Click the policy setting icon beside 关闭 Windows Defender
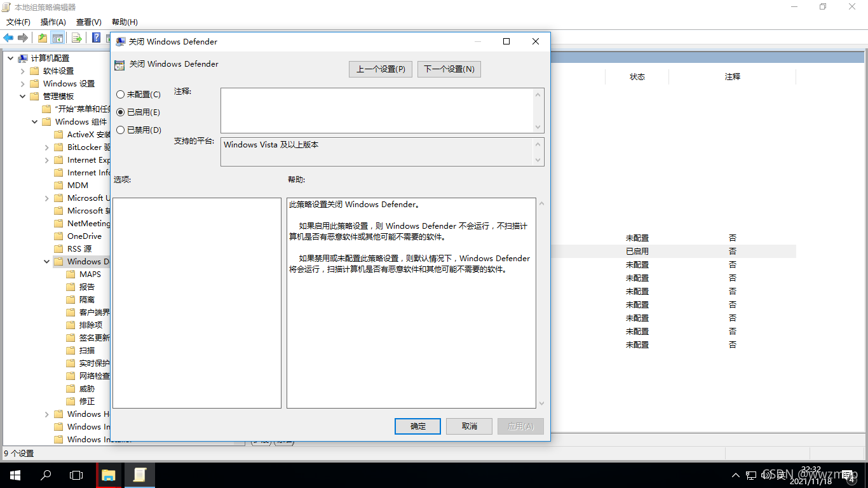 pos(119,65)
